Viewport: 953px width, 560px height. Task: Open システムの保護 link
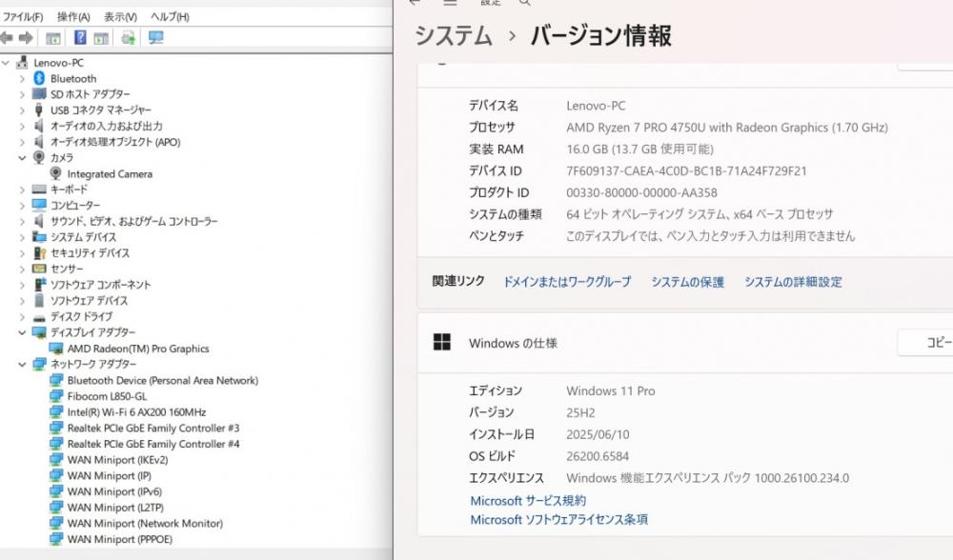(687, 282)
